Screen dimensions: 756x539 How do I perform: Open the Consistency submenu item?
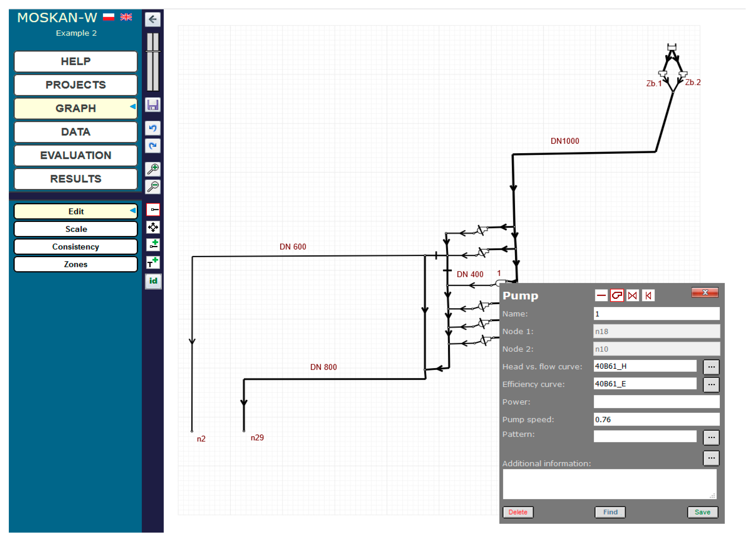(x=76, y=247)
